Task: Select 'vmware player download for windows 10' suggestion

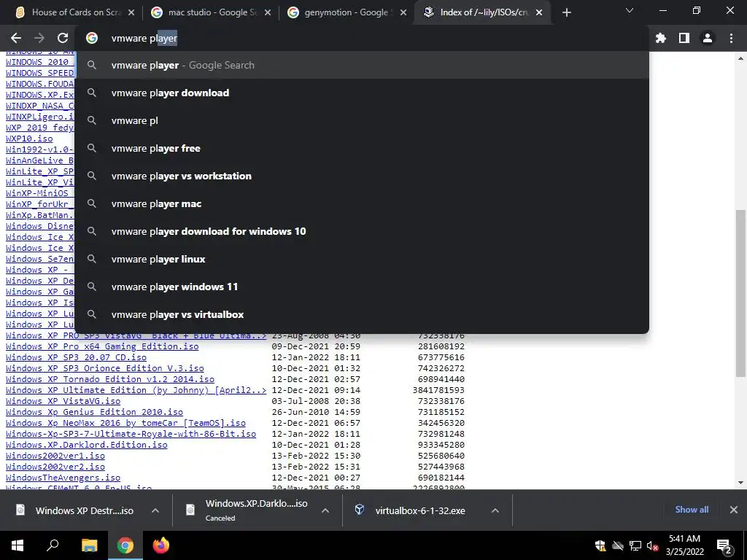Action: click(x=362, y=231)
